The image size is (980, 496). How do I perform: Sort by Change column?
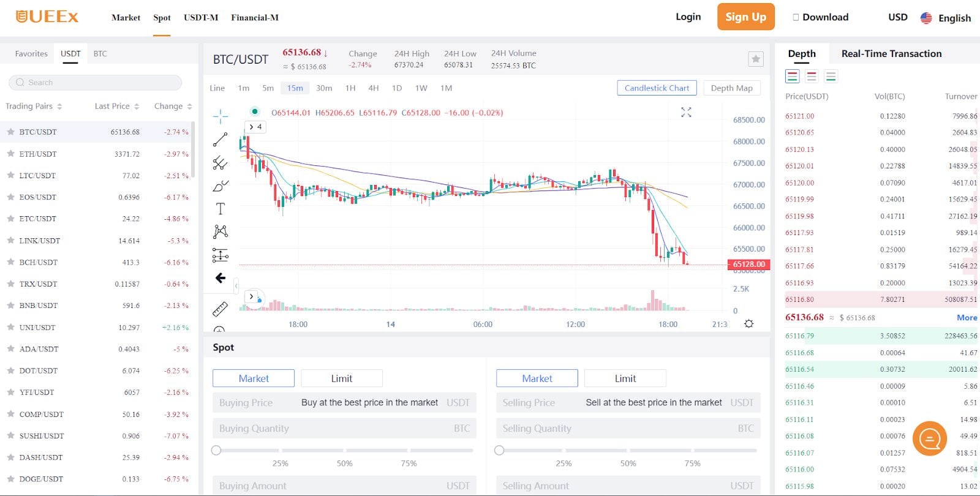click(x=173, y=106)
